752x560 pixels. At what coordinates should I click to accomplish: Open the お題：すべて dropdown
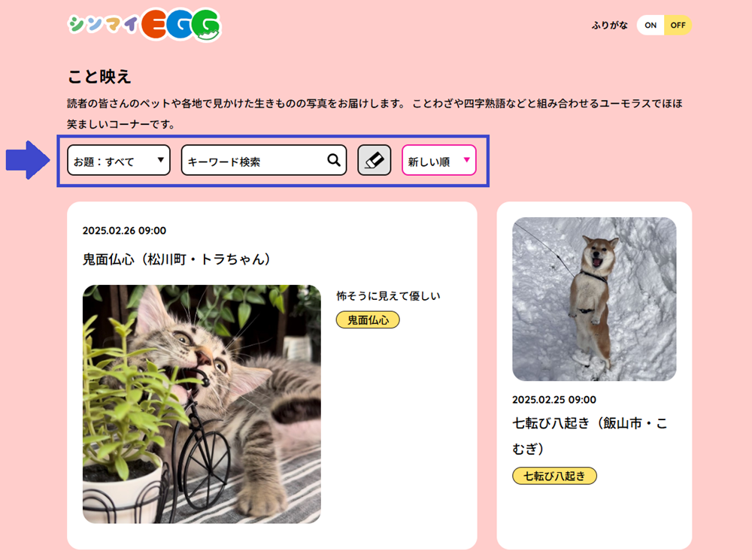pyautogui.click(x=119, y=160)
